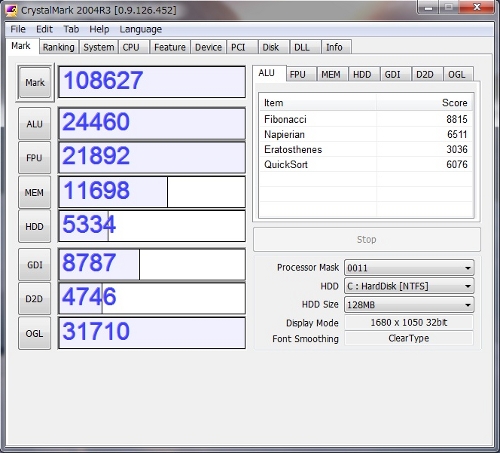Select the main Mark tab
The height and width of the screenshot is (453, 500).
[x=21, y=46]
